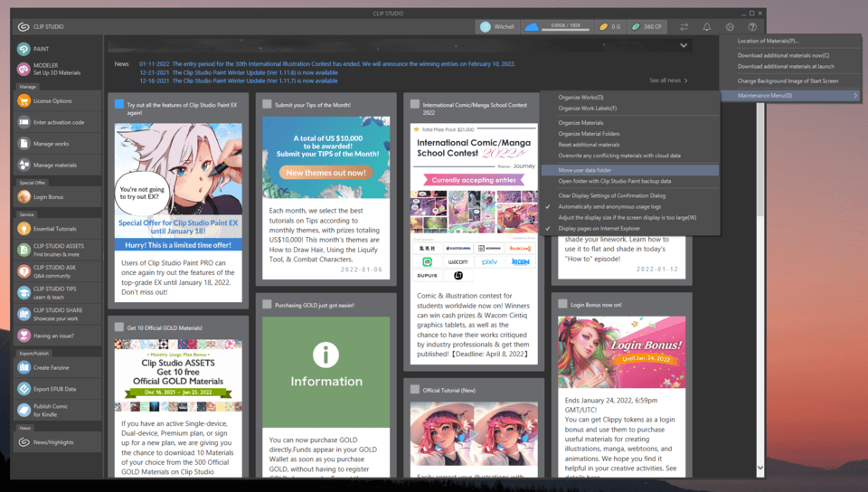The image size is (868, 492).
Task: Open CLIP STUDIO ASSETS icon
Action: point(24,251)
